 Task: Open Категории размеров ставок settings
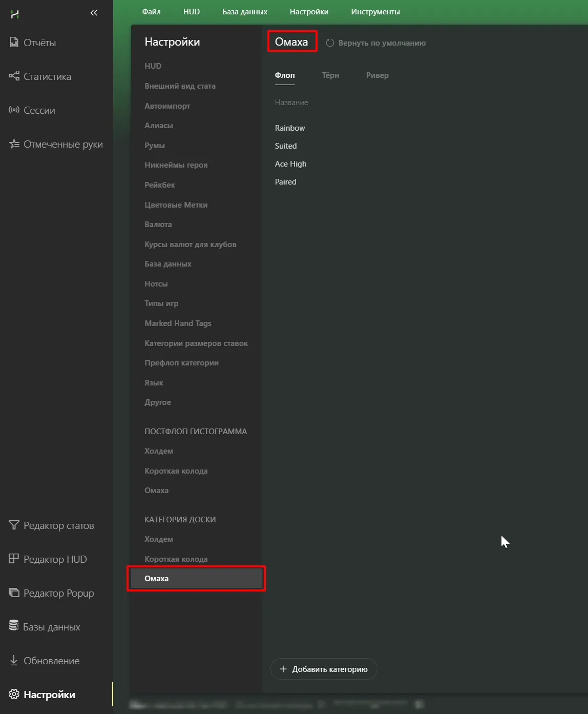click(x=196, y=343)
